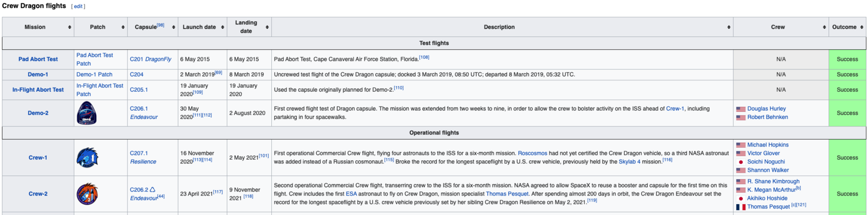Open the Crew-1 mission link
This screenshot has width=868, height=215.
pos(38,157)
